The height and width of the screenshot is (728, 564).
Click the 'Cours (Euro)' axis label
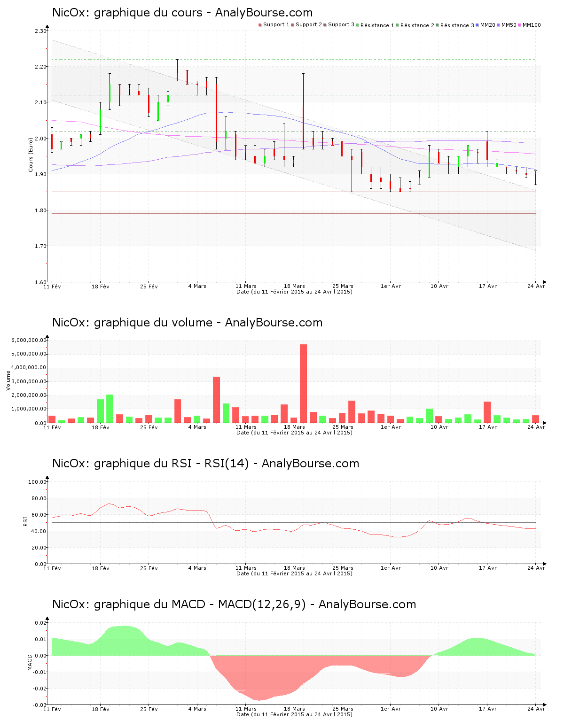pos(31,155)
